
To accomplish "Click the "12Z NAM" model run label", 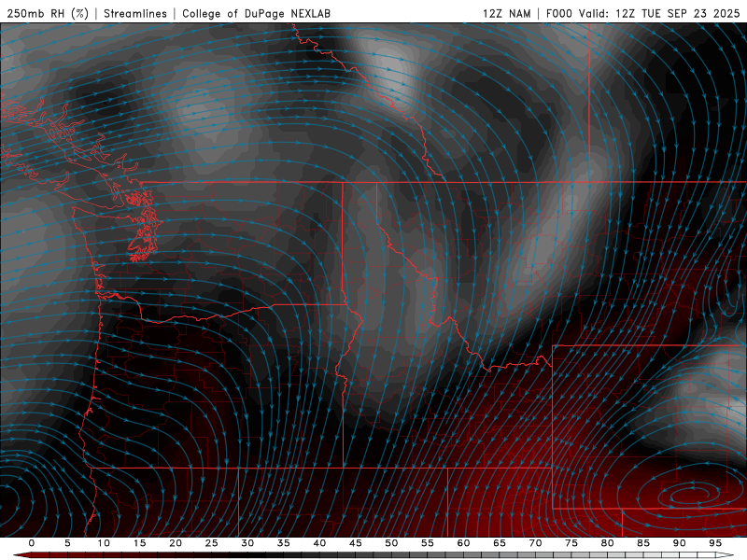I will coord(506,13).
